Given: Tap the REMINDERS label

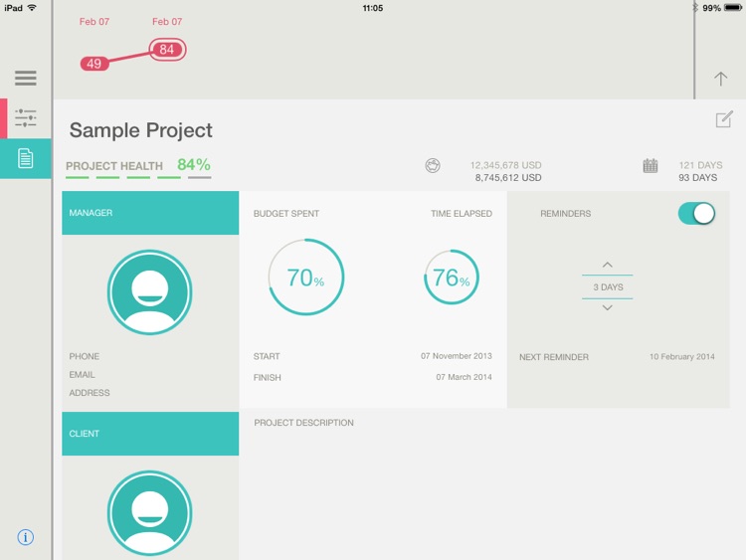Looking at the screenshot, I should [x=565, y=214].
